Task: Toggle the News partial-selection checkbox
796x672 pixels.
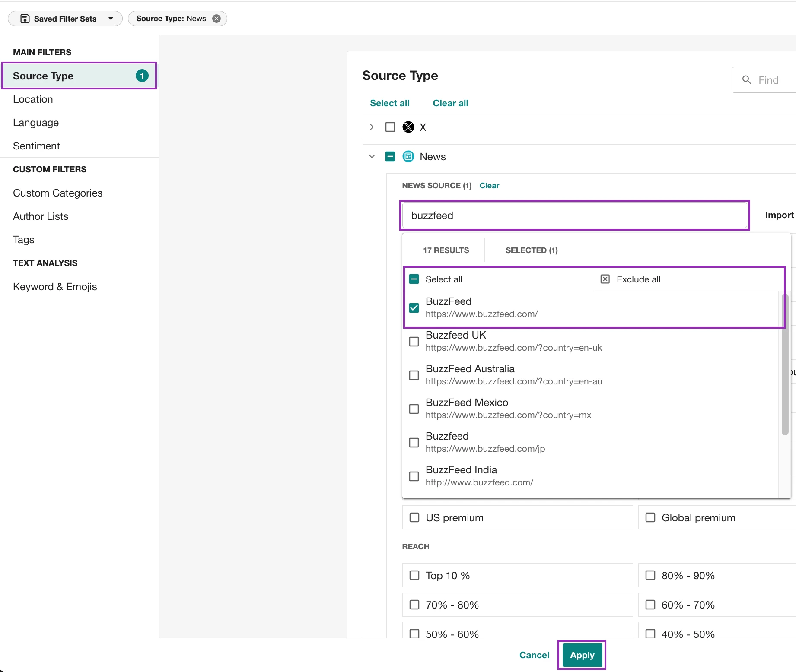Action: tap(390, 156)
